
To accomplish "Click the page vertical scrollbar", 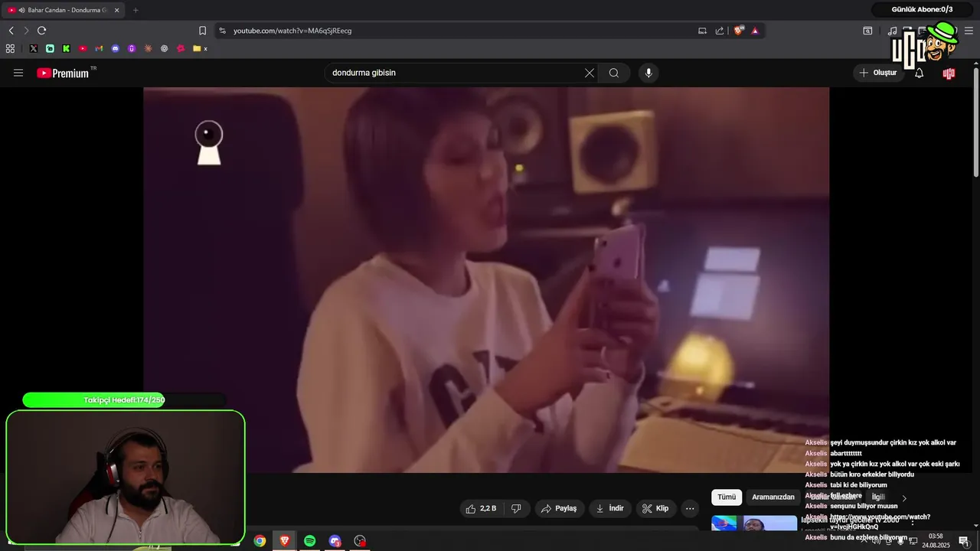I will 976,122.
